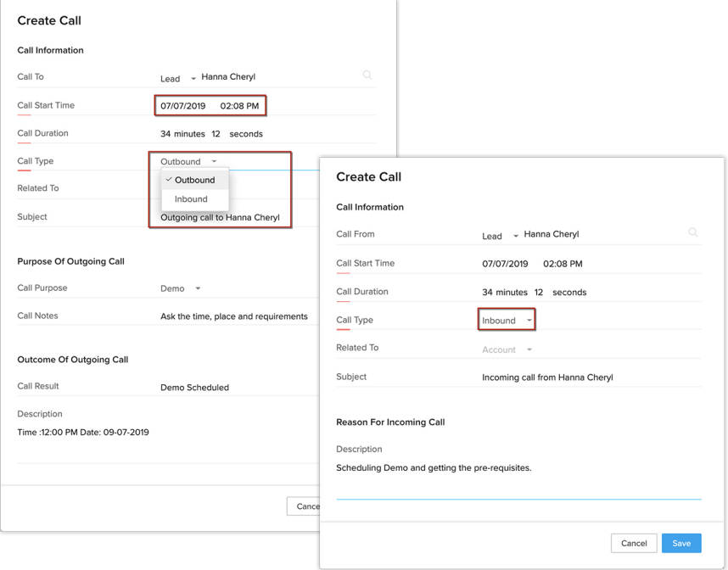Edit the 34 minutes duration value
This screenshot has height=570, width=728.
(x=167, y=133)
